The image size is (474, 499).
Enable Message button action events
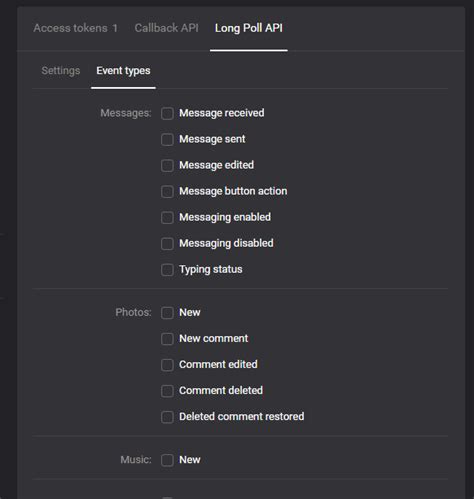point(167,191)
